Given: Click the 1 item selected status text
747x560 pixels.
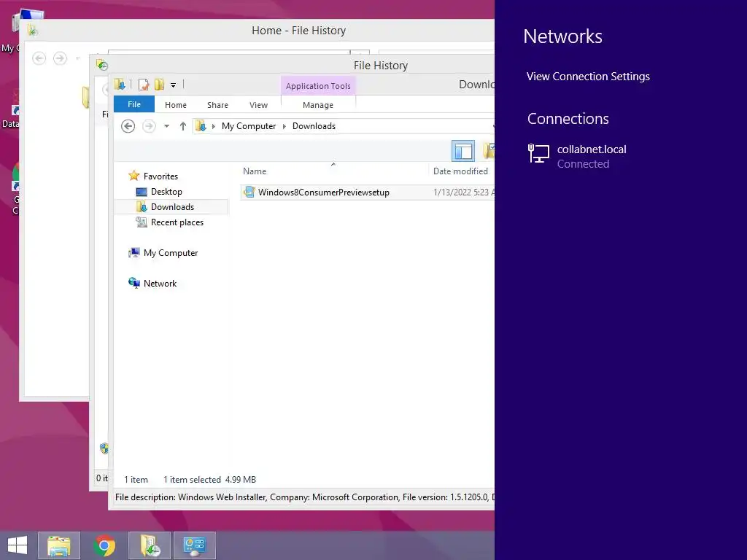Looking at the screenshot, I should [x=192, y=480].
